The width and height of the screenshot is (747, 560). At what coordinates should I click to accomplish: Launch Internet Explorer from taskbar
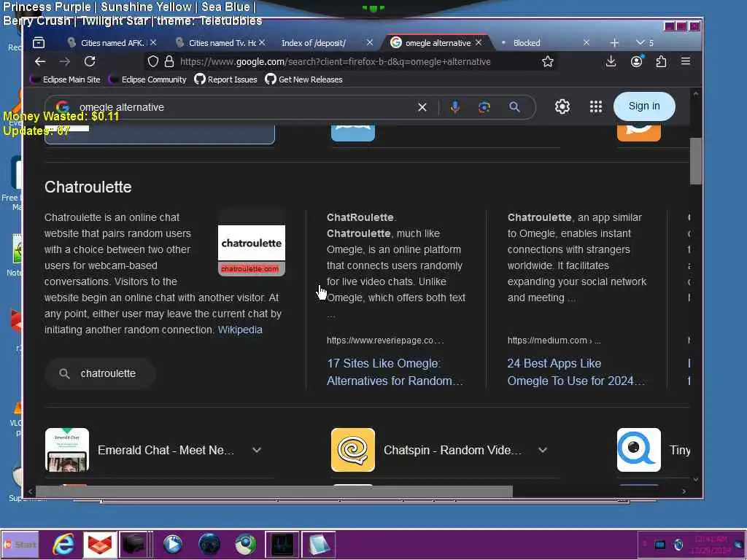point(63,544)
